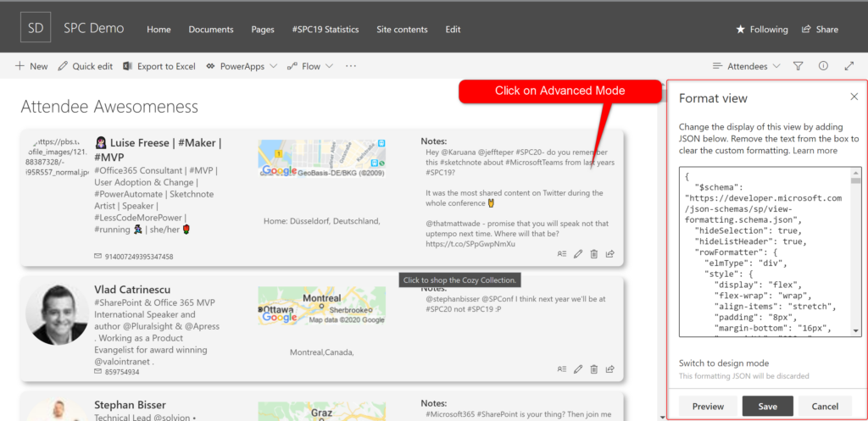Save the view formatting
The image size is (868, 421).
(x=768, y=406)
